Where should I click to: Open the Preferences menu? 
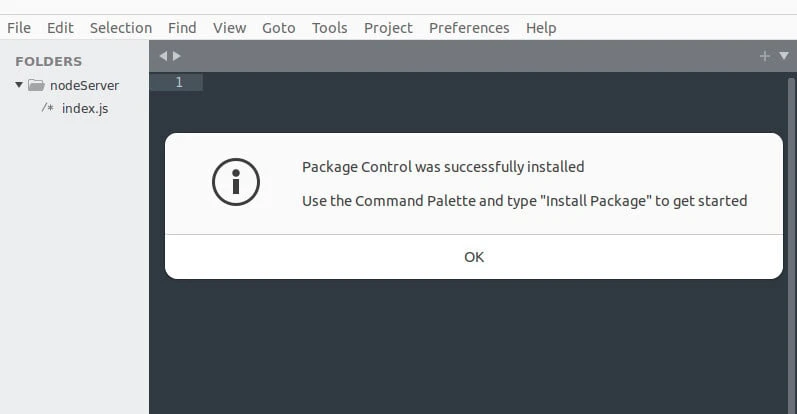tap(469, 28)
